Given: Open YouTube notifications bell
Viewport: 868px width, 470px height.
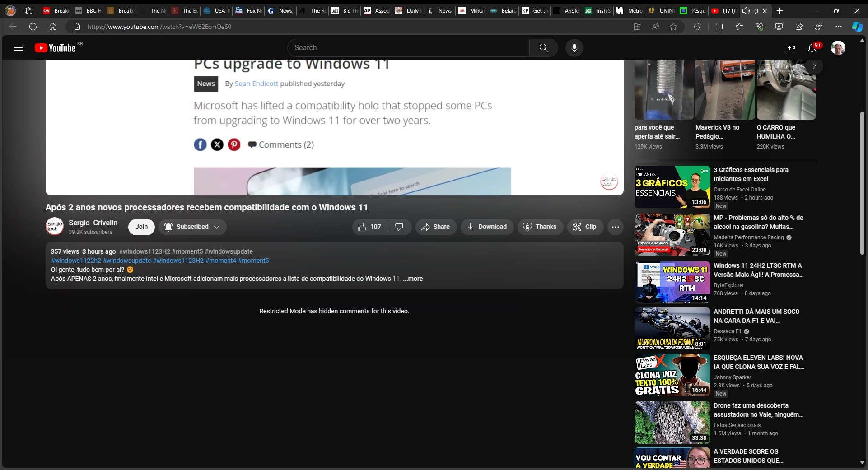Looking at the screenshot, I should click(812, 48).
